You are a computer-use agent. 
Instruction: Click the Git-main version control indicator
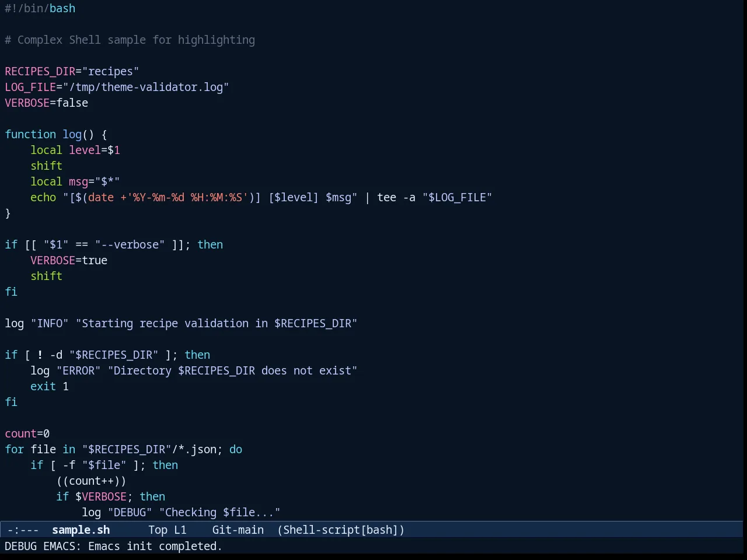(x=238, y=530)
